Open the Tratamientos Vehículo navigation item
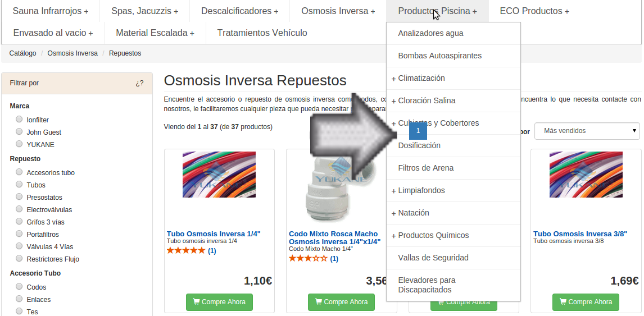The image size is (644, 316). 262,33
